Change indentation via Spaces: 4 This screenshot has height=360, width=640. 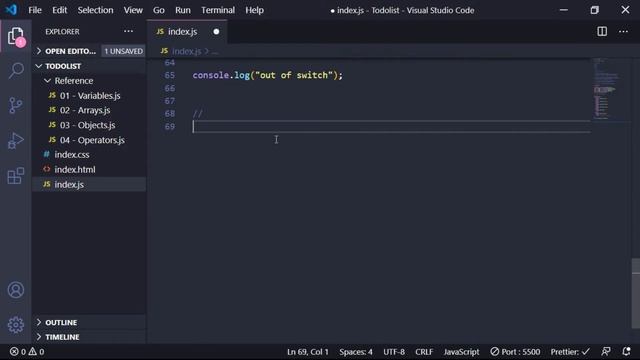coord(356,351)
